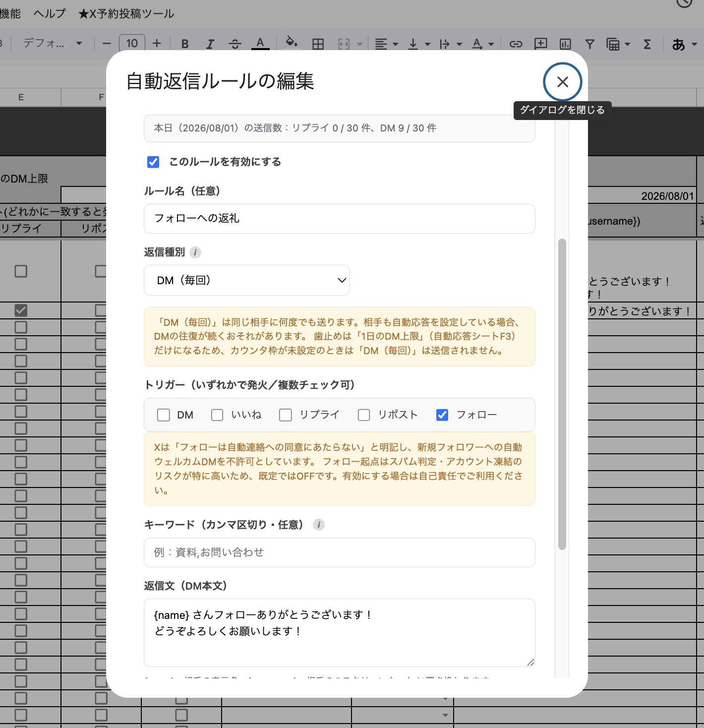The width and height of the screenshot is (704, 728).
Task: Check リポスト trigger checkbox
Action: [364, 415]
